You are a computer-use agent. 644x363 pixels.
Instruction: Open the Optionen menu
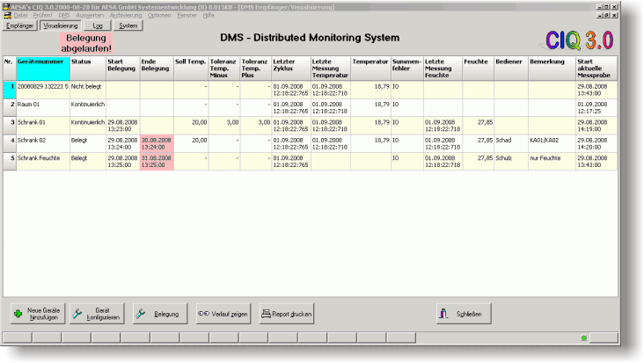click(159, 16)
